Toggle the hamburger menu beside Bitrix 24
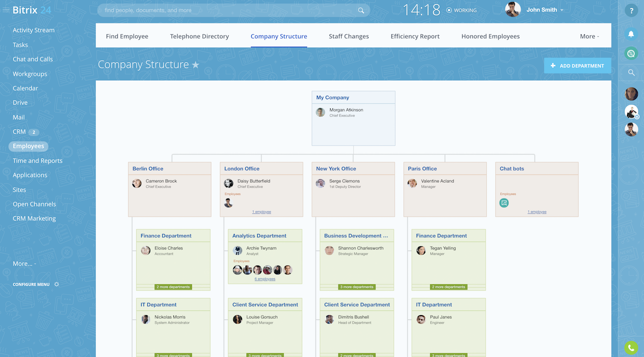The width and height of the screenshot is (644, 357). (x=6, y=10)
